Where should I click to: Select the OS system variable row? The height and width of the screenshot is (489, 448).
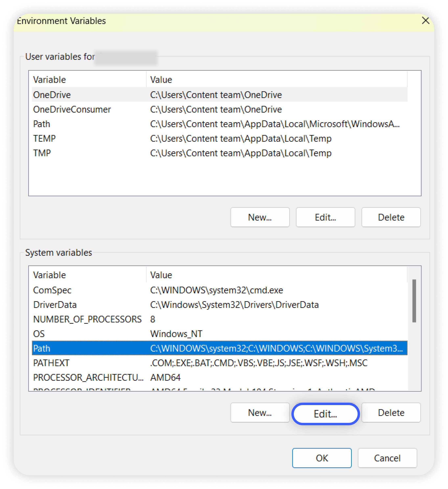(39, 334)
